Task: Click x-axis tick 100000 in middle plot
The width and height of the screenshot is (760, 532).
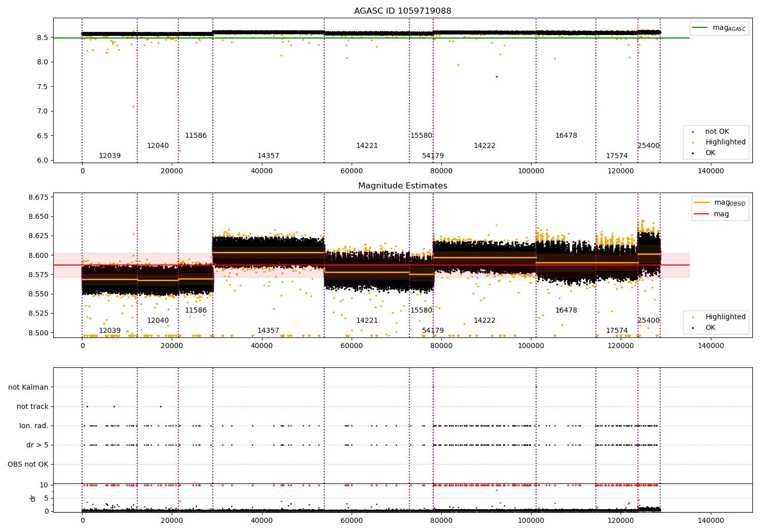Action: pos(531,346)
